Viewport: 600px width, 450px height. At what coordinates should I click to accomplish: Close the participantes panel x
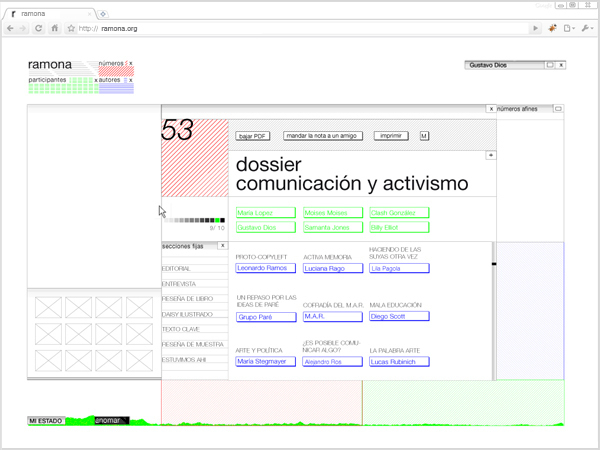[x=96, y=80]
